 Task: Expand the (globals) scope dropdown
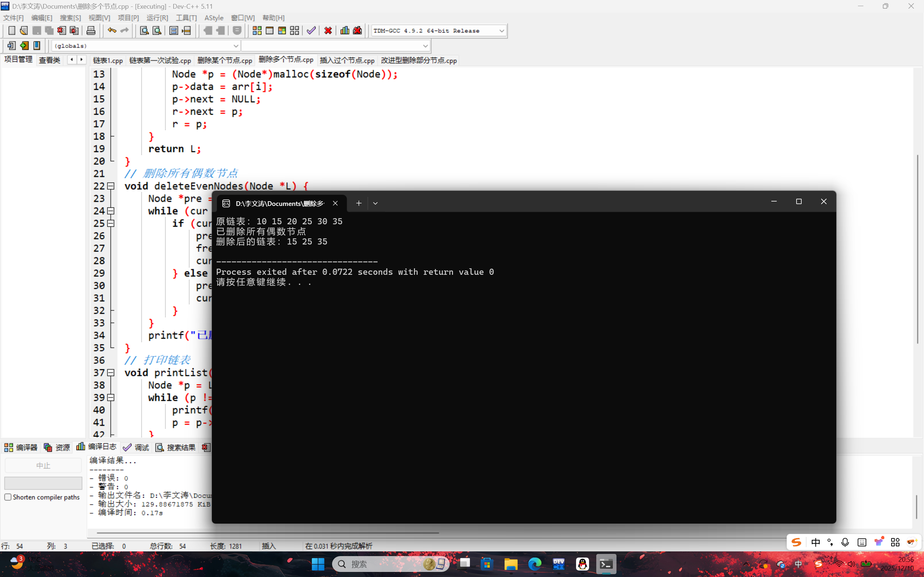[x=236, y=46]
